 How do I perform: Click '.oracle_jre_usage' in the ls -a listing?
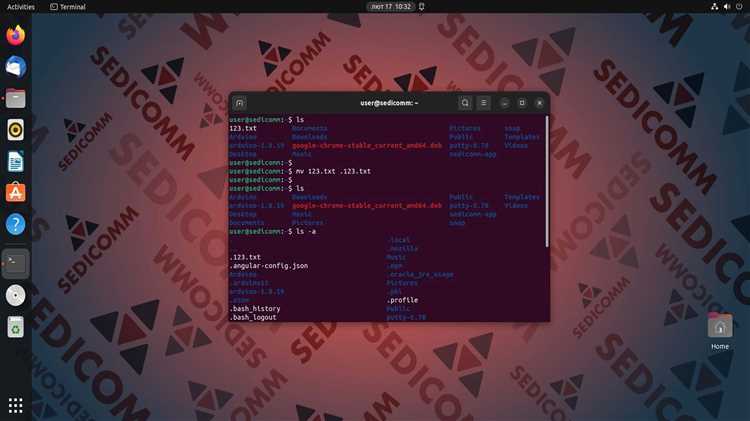pos(420,275)
